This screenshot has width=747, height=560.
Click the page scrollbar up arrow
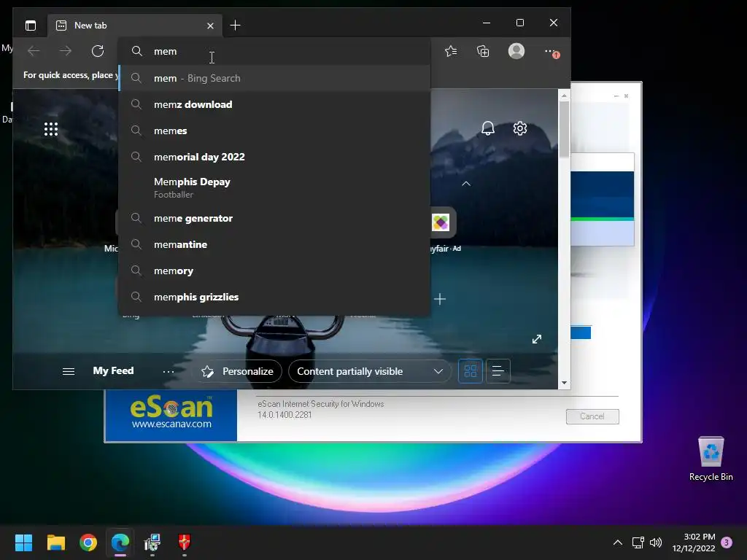click(x=564, y=96)
